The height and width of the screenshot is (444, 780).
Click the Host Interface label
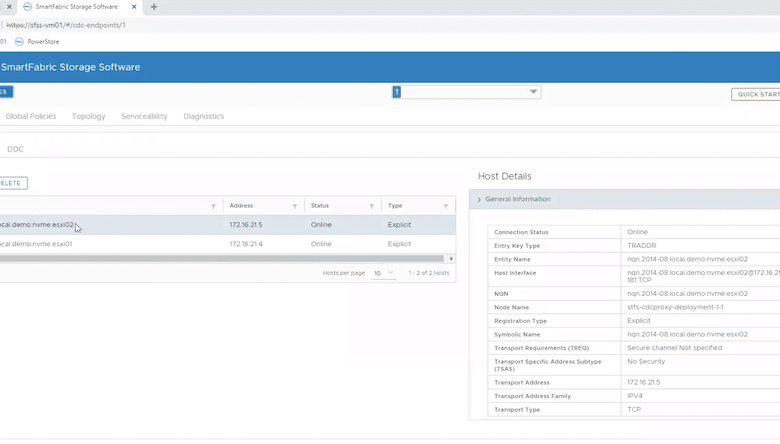coord(515,273)
